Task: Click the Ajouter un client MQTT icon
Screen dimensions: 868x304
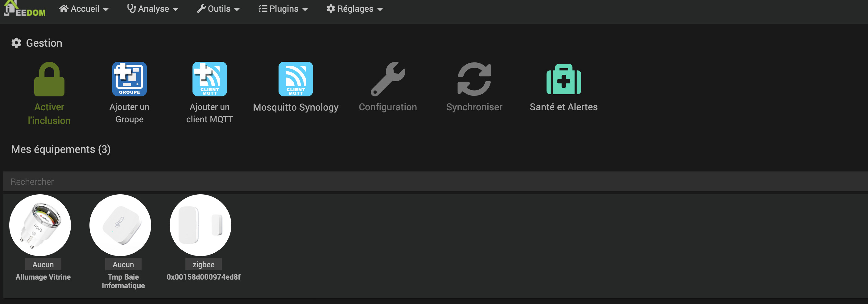Action: click(209, 79)
